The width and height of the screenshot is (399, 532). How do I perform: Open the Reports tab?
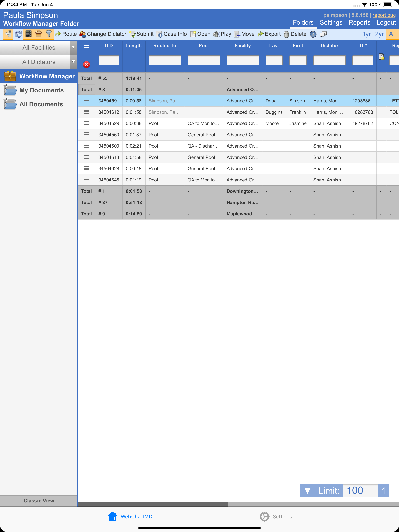[x=359, y=23]
